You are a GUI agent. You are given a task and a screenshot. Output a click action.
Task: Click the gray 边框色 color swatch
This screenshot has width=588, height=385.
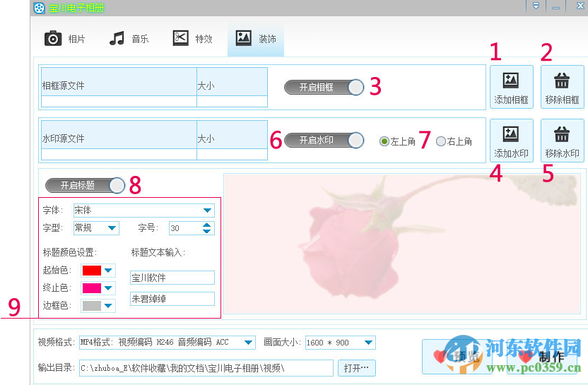click(x=92, y=305)
